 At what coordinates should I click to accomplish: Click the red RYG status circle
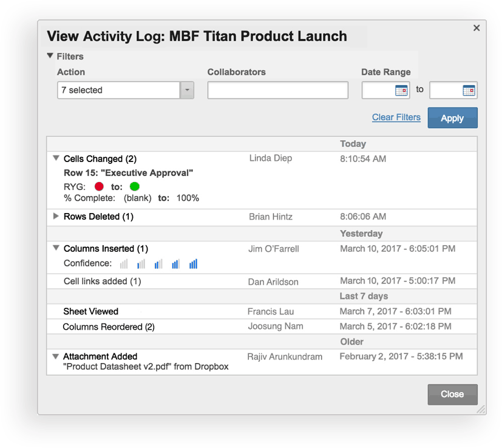tap(100, 186)
